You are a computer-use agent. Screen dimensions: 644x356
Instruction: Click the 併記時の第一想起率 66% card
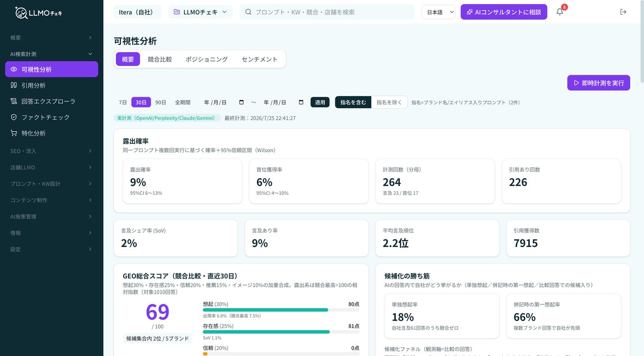(x=563, y=316)
